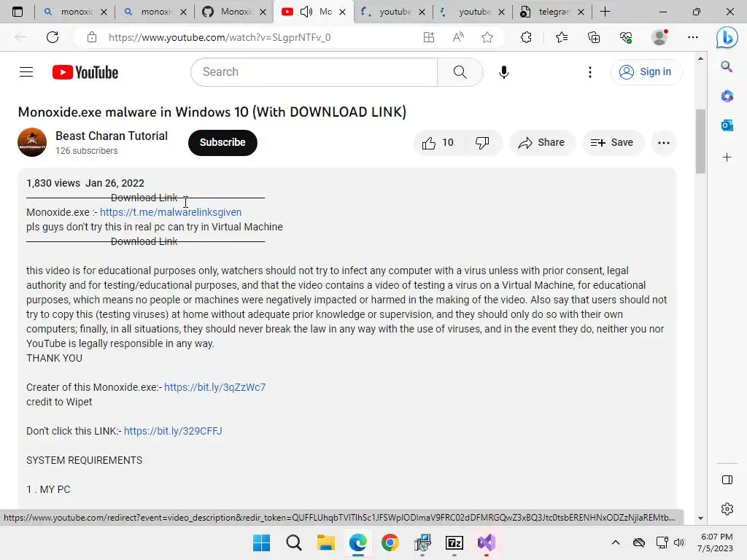This screenshot has height=560, width=747.
Task: Dislike the video with thumbs down
Action: pos(482,143)
